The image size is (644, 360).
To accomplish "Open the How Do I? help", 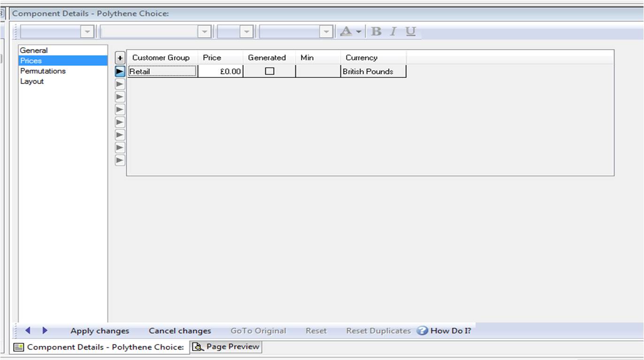I will click(444, 330).
